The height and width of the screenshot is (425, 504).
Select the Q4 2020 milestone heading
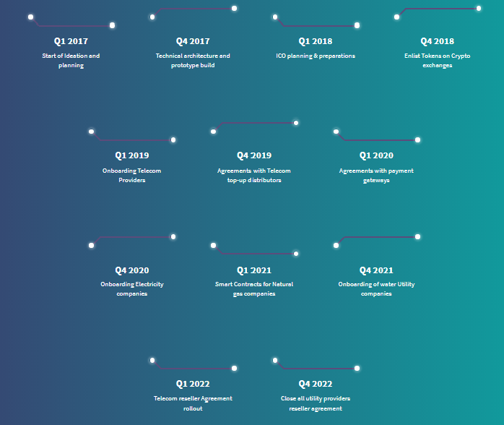(132, 270)
